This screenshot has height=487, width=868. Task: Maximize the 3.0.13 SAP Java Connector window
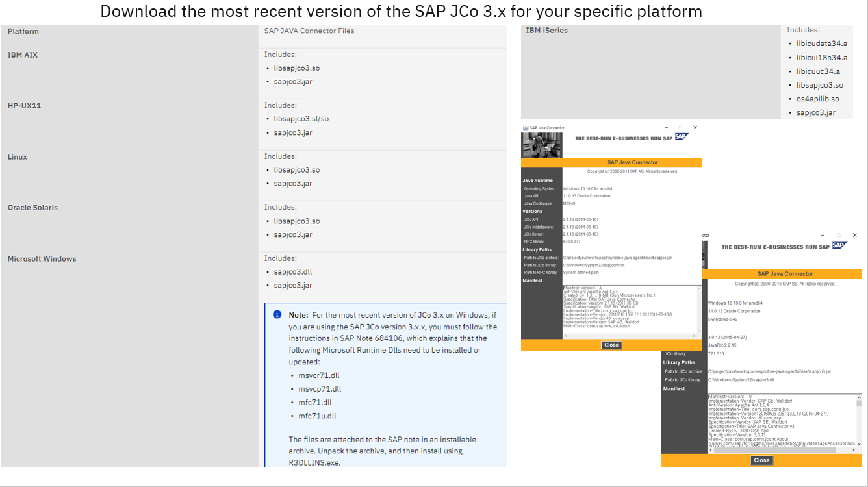(838, 235)
